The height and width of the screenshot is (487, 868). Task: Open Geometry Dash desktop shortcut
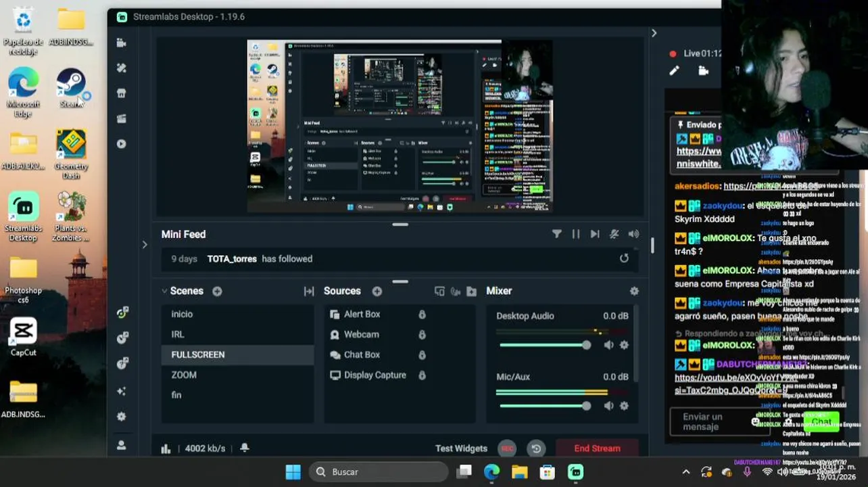click(71, 155)
